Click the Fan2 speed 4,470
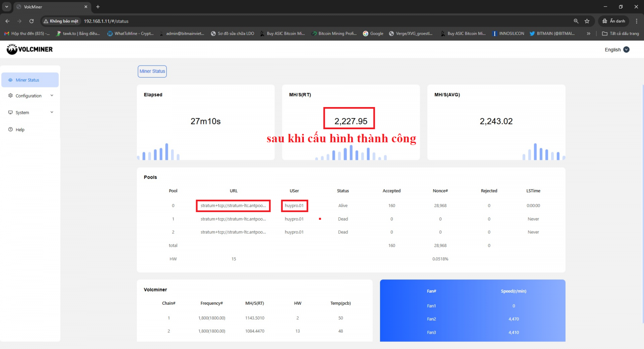The width and height of the screenshot is (644, 349). click(514, 319)
